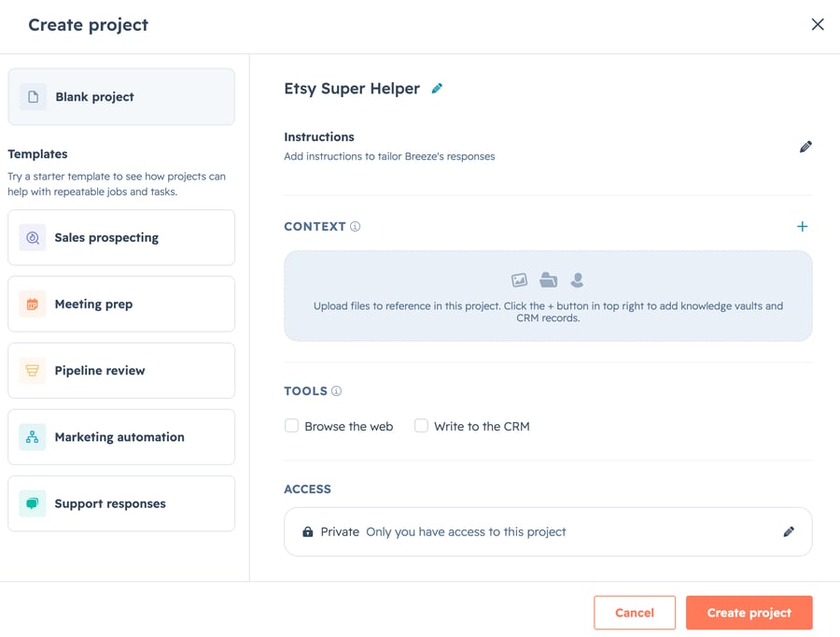Choose the Sales prospecting template
The image size is (840, 637).
click(x=121, y=237)
